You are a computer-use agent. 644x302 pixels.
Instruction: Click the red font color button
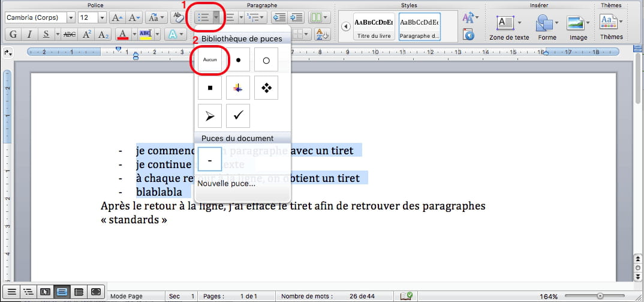tap(122, 34)
